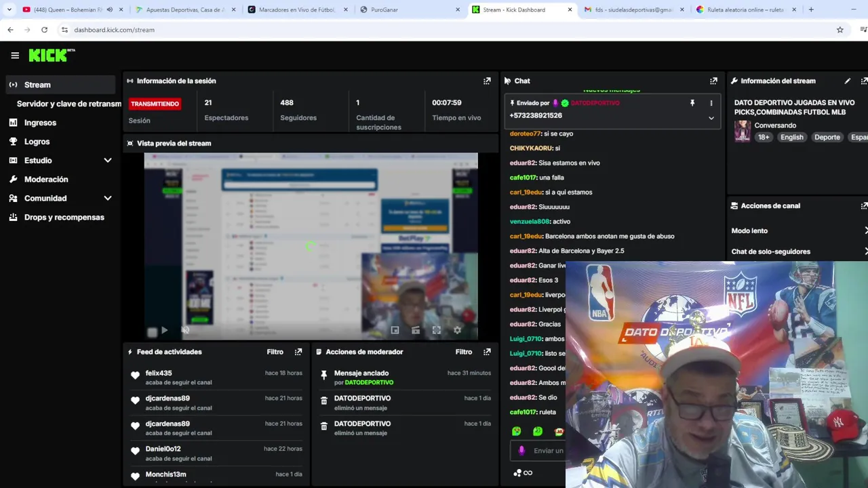This screenshot has height=488, width=868.
Task: Bookmark this page with the star icon
Action: click(840, 30)
